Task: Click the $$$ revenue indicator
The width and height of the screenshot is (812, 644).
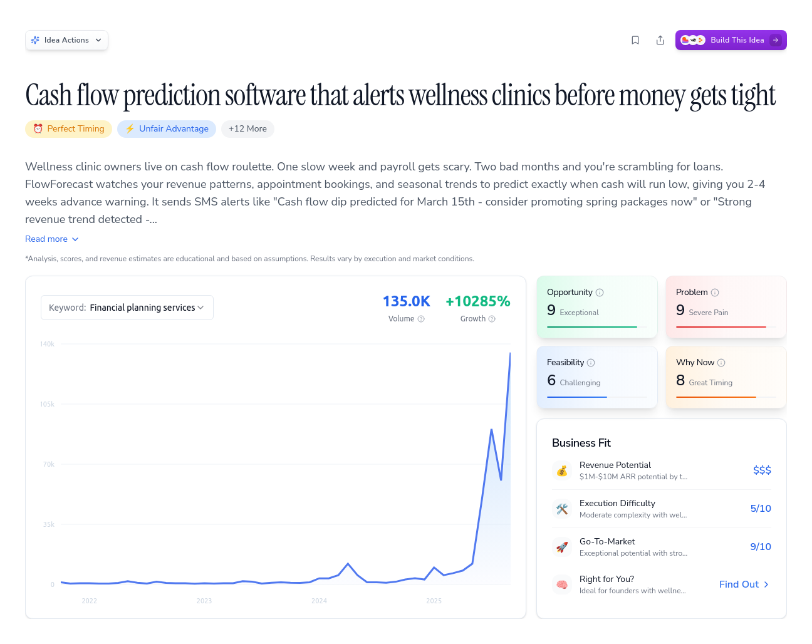Action: click(x=762, y=470)
